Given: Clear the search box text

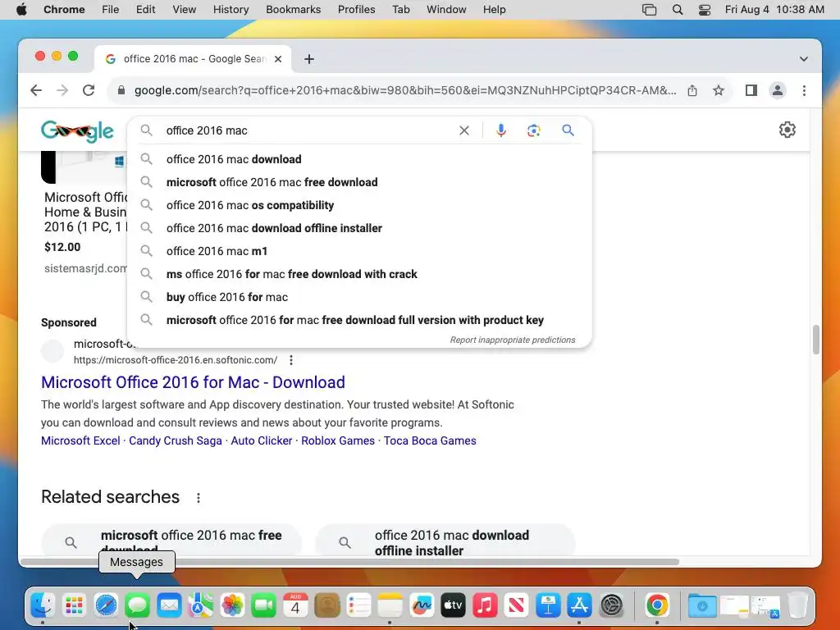Looking at the screenshot, I should pyautogui.click(x=464, y=130).
